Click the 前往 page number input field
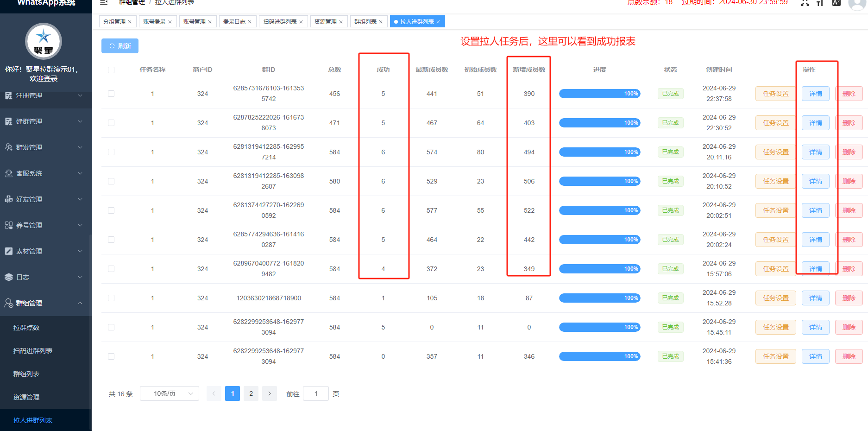The width and height of the screenshot is (868, 431). point(315,393)
